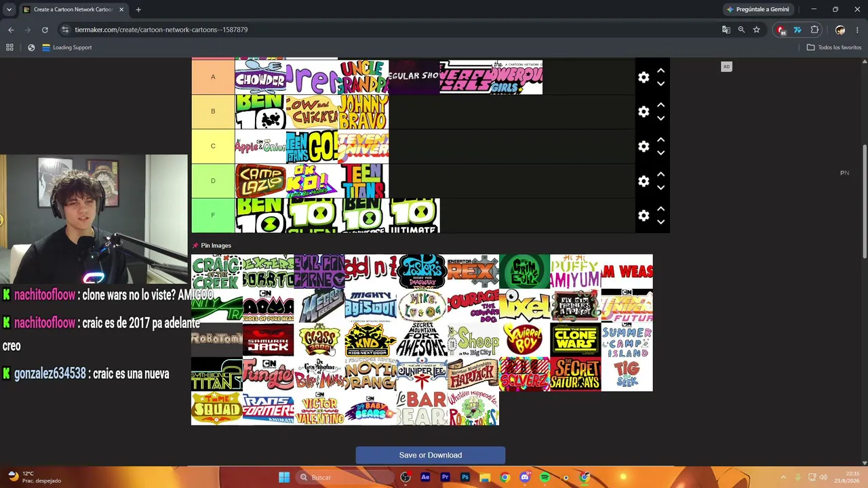Open After Effects from taskbar
Image resolution: width=868 pixels, height=488 pixels.
coord(425,477)
